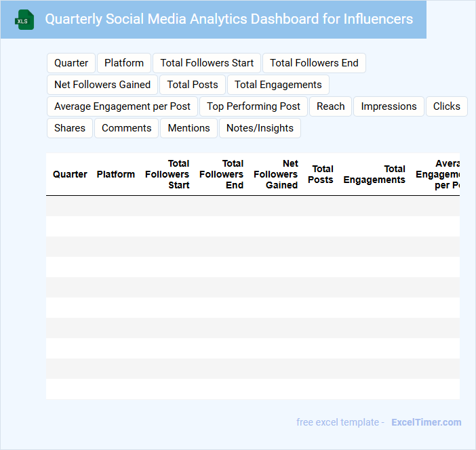The height and width of the screenshot is (450, 476).
Task: Click the Shares tag
Action: point(70,128)
